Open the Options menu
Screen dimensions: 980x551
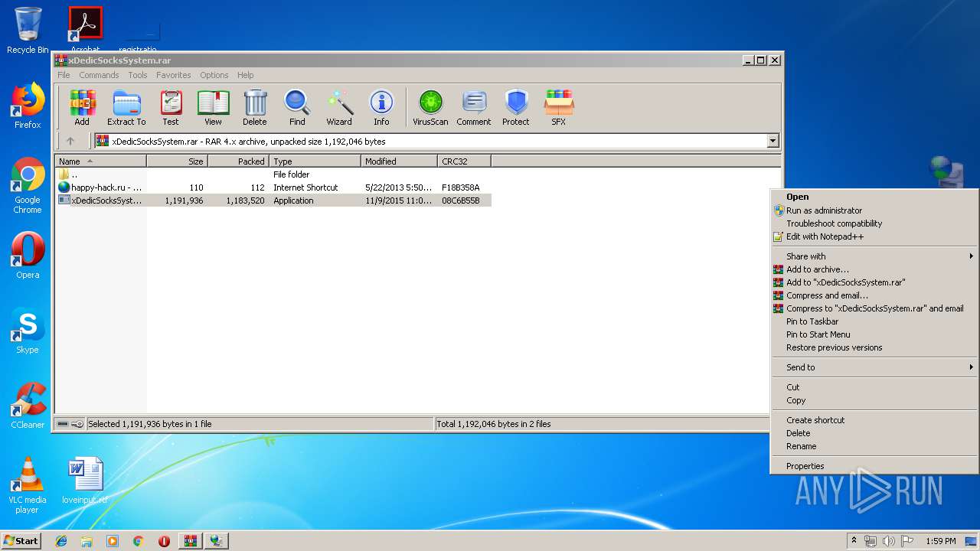pos(214,75)
